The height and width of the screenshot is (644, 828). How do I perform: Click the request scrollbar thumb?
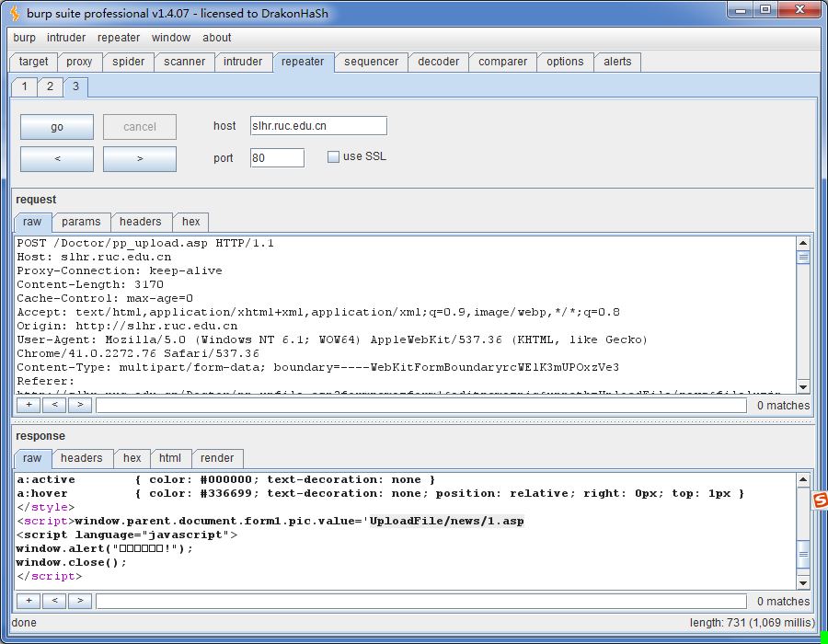click(x=803, y=258)
